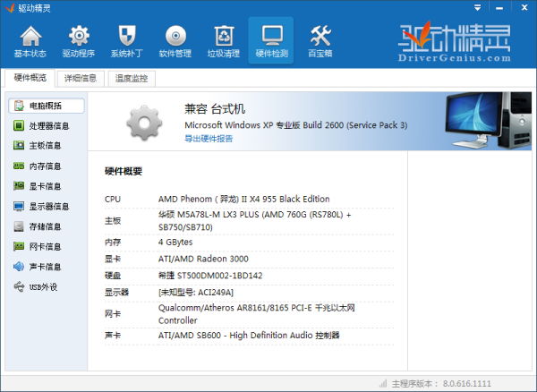Click the 声卡 row label
Screen dimensions: 537x392
coord(113,335)
